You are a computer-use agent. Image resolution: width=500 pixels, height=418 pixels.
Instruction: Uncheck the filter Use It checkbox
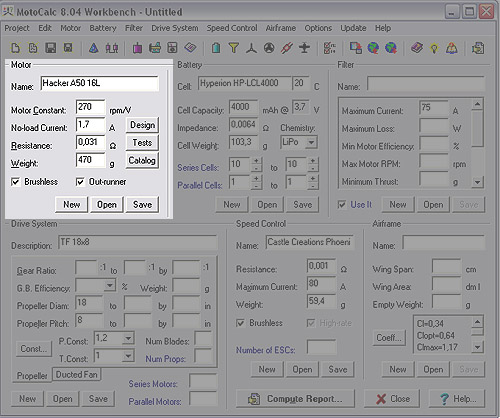point(342,205)
